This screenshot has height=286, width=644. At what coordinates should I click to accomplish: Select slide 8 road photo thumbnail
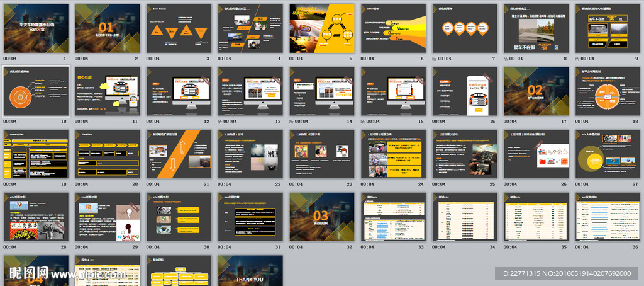(536, 28)
